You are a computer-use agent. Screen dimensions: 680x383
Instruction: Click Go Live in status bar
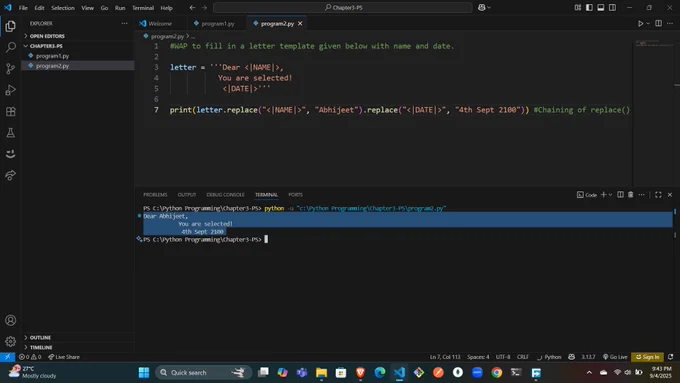click(615, 357)
